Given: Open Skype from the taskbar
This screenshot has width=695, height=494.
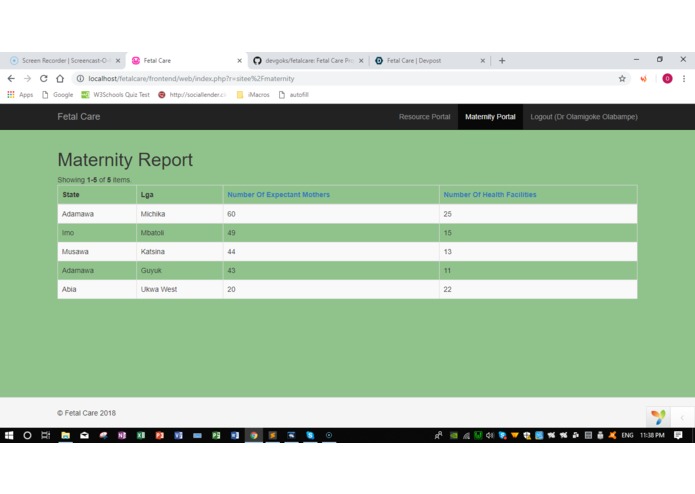Looking at the screenshot, I should 310,435.
